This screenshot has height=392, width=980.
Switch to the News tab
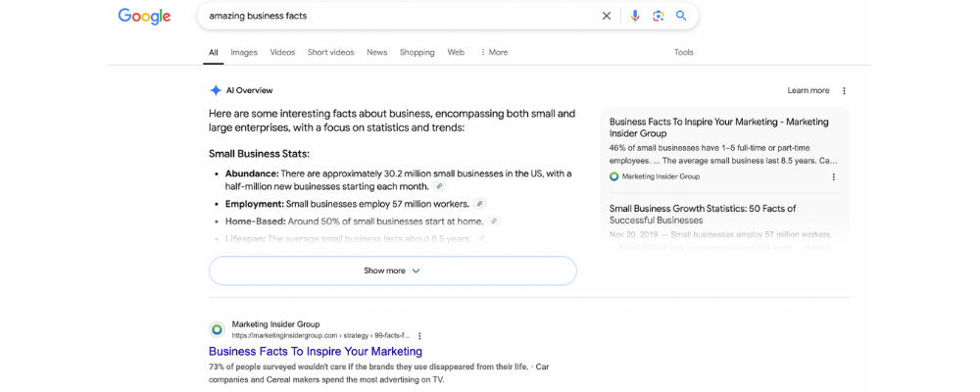click(376, 52)
